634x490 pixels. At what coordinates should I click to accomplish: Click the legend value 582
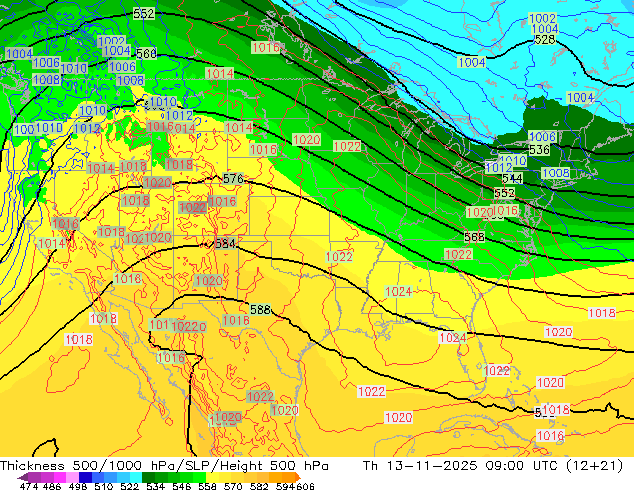click(x=259, y=486)
